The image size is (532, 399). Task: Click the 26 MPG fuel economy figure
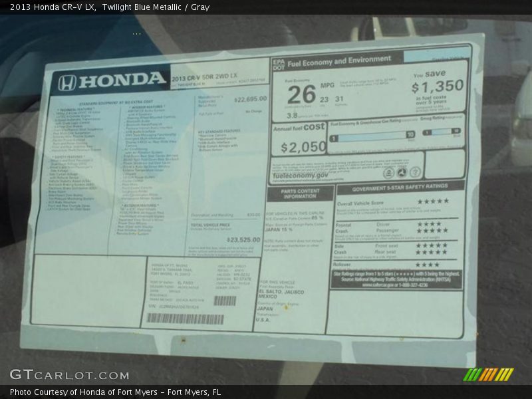click(x=302, y=94)
